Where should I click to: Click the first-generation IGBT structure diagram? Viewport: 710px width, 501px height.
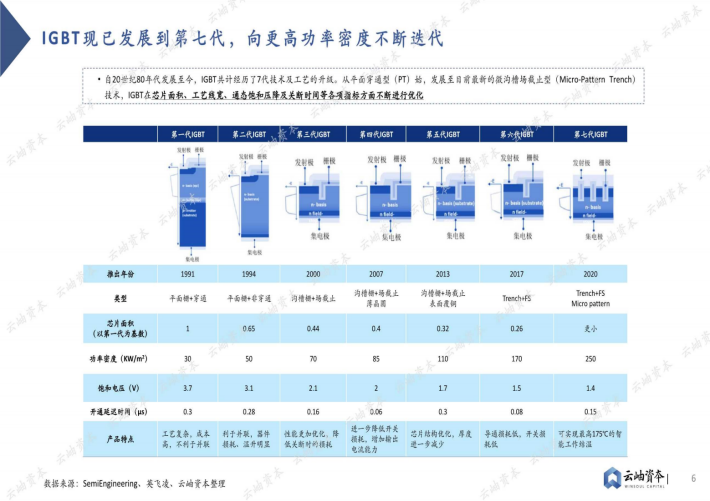[x=187, y=195]
